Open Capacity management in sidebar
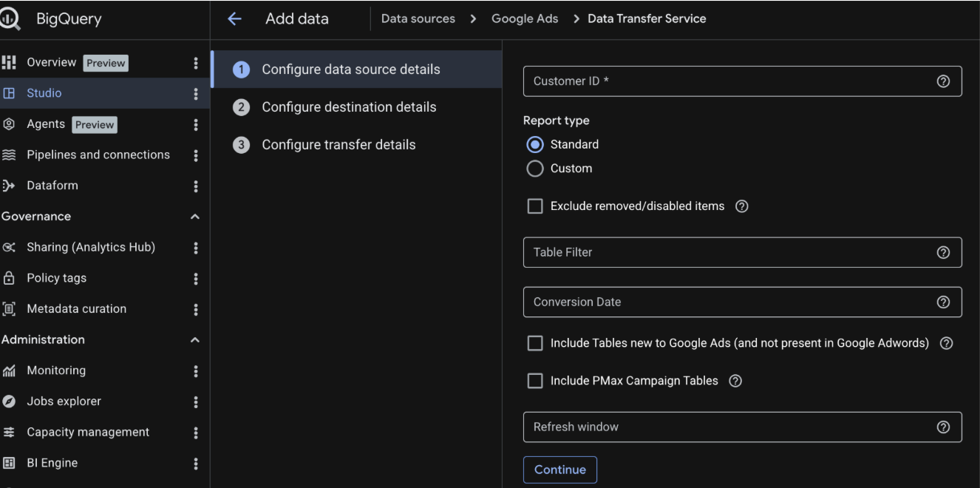 click(x=88, y=433)
